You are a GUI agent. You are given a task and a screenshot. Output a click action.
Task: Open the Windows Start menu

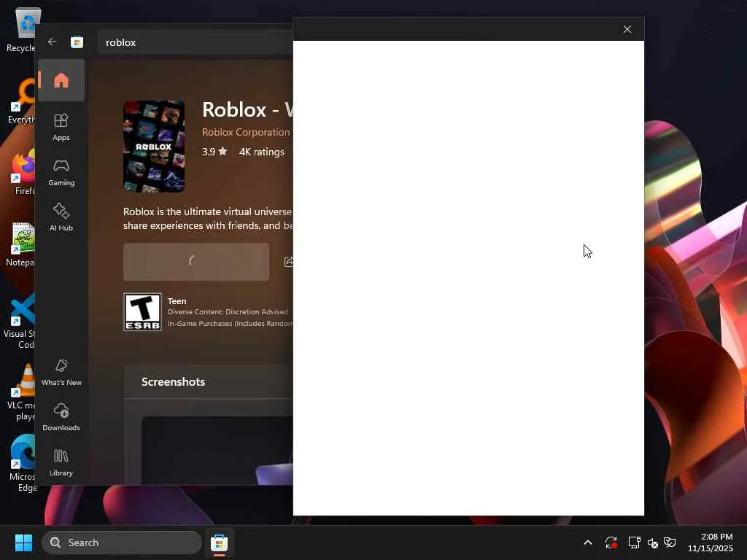(24, 542)
